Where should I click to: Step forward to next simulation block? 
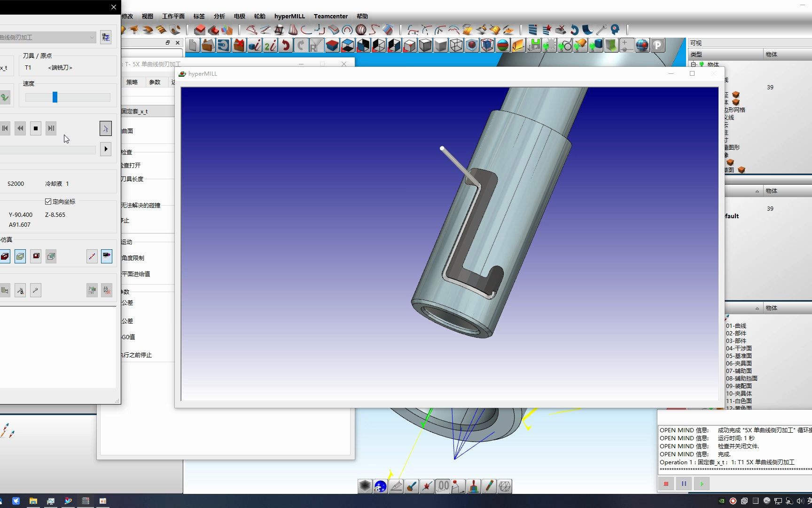[x=51, y=128]
